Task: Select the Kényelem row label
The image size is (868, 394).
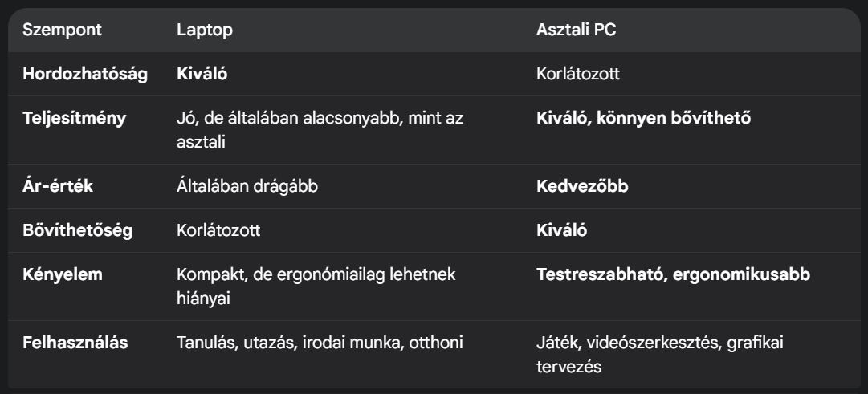Action: pos(63,274)
